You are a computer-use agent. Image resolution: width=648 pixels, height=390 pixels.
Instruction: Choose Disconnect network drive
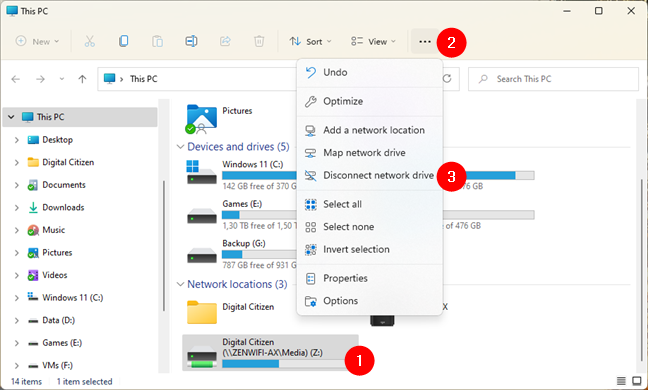[x=370, y=176]
